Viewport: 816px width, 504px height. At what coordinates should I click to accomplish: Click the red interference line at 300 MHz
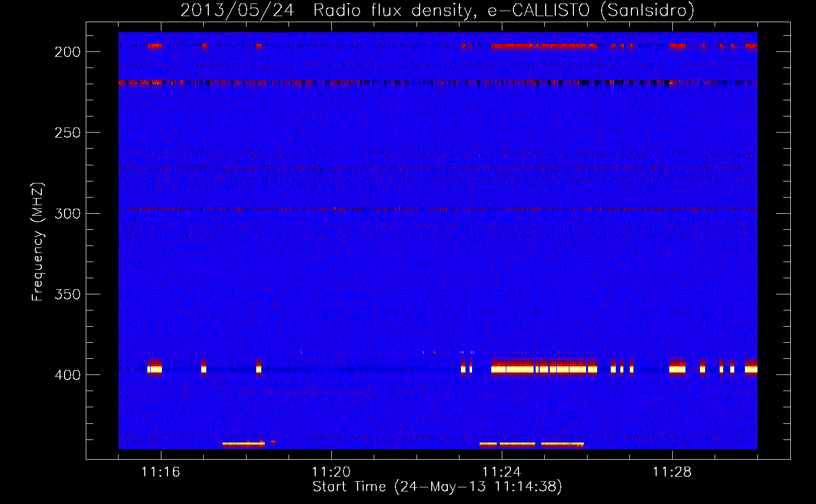[x=438, y=208]
